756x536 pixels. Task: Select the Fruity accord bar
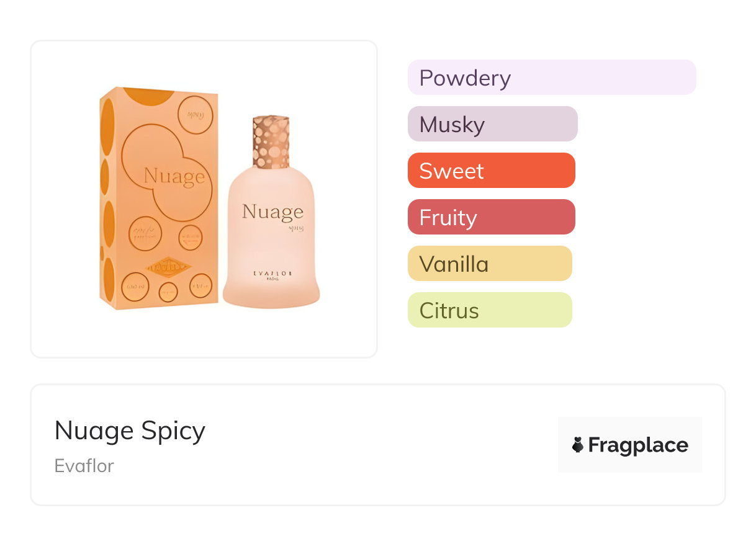491,217
